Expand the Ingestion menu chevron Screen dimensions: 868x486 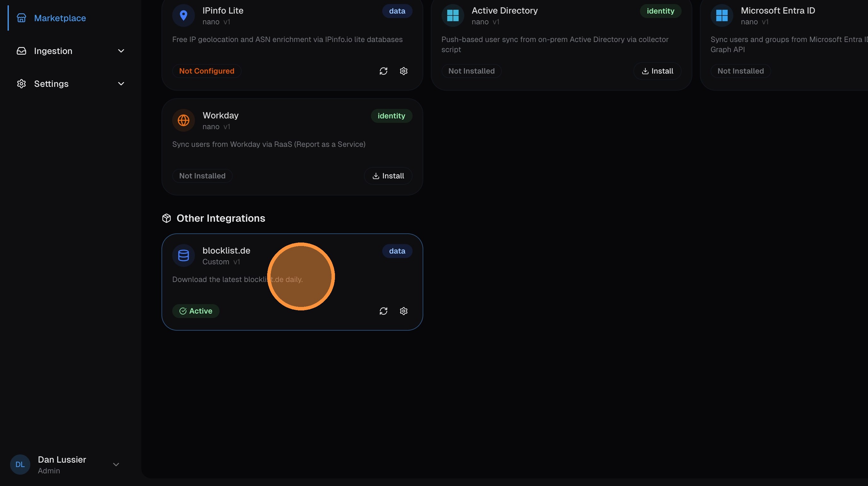click(x=121, y=51)
